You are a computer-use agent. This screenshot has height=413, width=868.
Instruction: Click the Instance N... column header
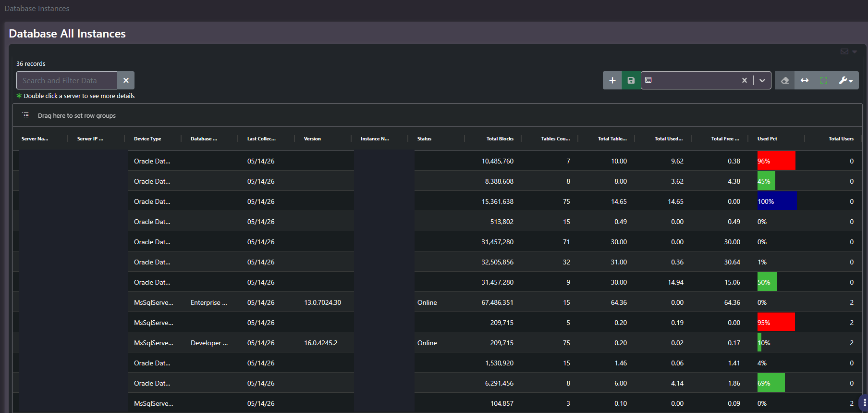coord(375,138)
